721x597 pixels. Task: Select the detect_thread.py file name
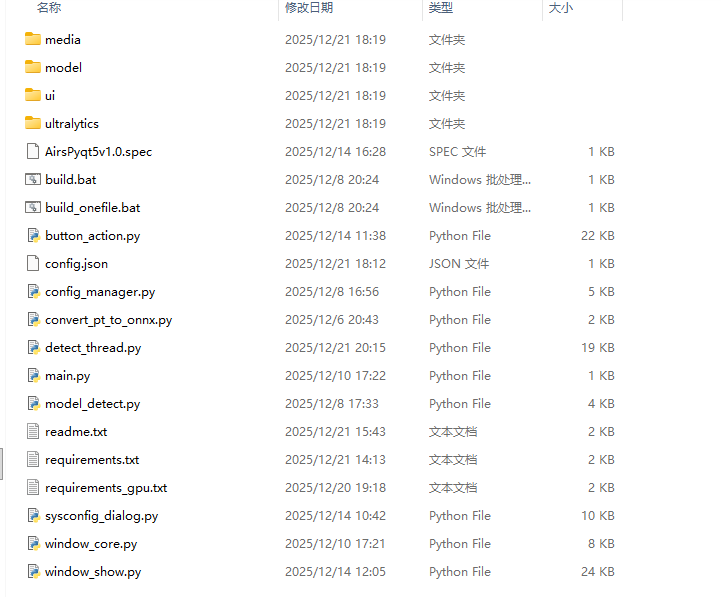(93, 348)
